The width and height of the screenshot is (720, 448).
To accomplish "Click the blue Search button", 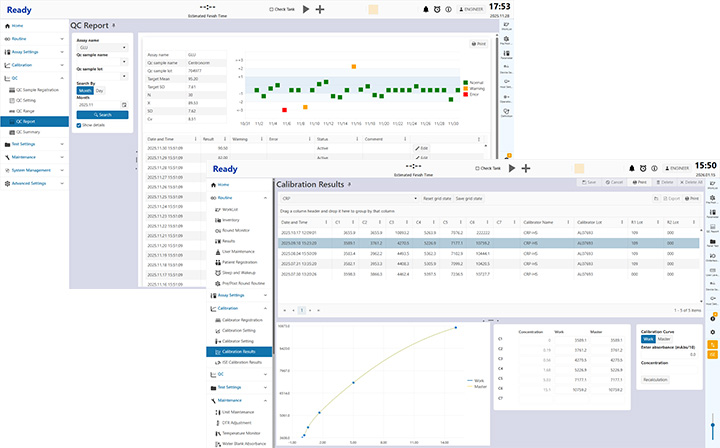I will coord(101,114).
